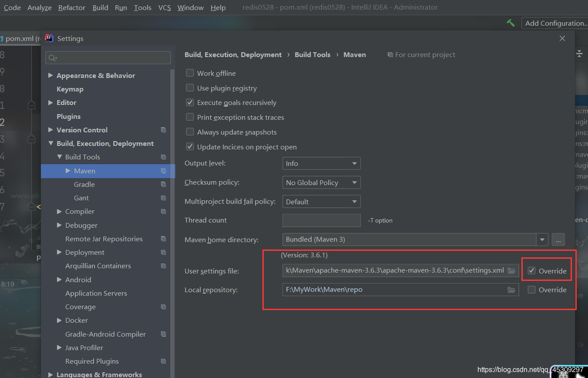Click the project-level icon next to Gradle-Android Compiler
This screenshot has width=588, height=378.
pos(163,334)
